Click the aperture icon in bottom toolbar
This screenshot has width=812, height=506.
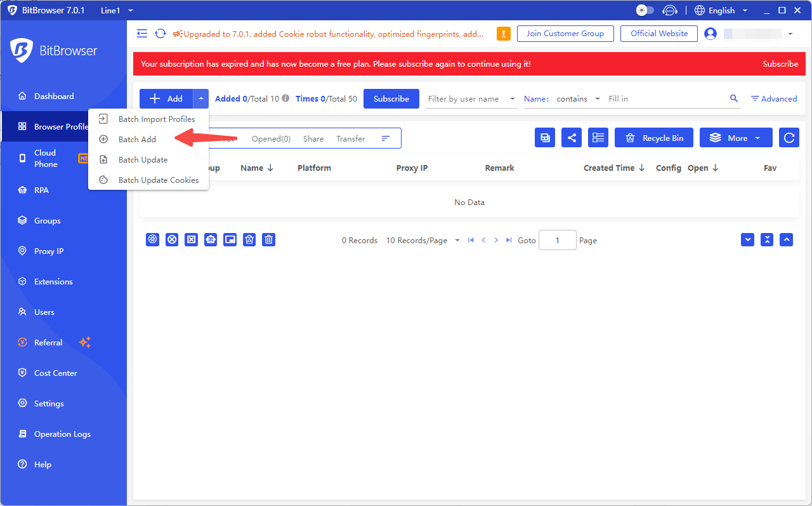152,239
